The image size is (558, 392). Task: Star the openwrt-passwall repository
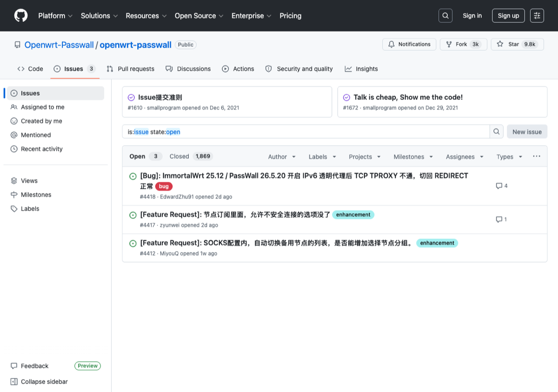[517, 44]
